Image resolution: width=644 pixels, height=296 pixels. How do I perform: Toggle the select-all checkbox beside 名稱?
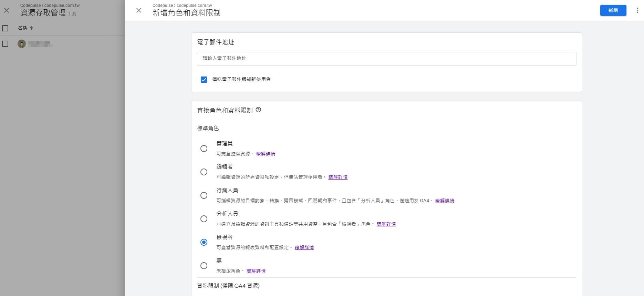point(5,28)
